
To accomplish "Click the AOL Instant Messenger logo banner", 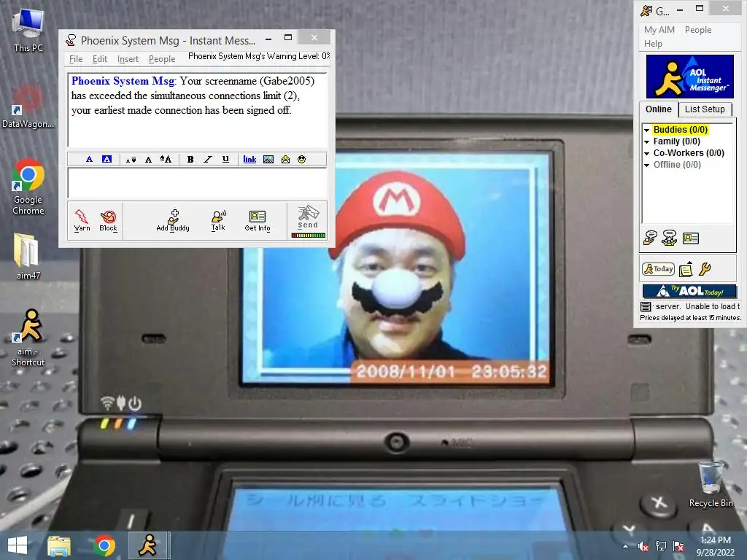I will [x=689, y=77].
